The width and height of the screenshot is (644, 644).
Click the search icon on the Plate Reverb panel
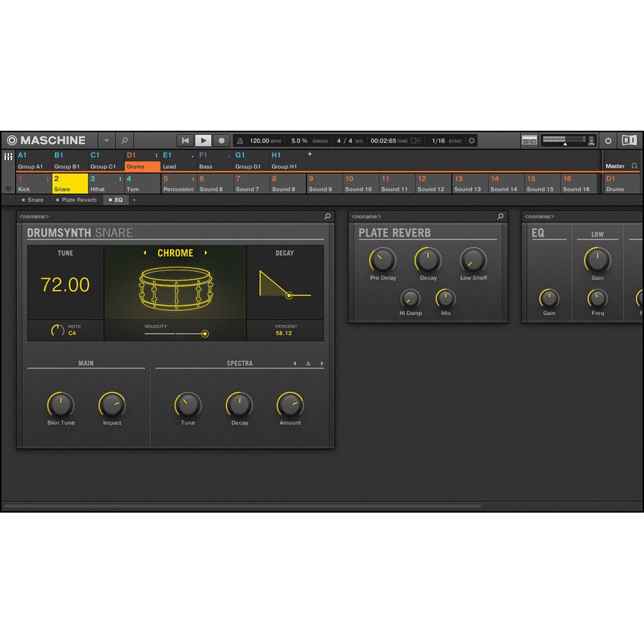pos(500,216)
